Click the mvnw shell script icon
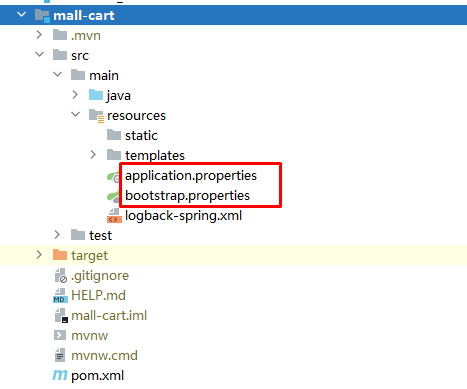 tap(60, 335)
